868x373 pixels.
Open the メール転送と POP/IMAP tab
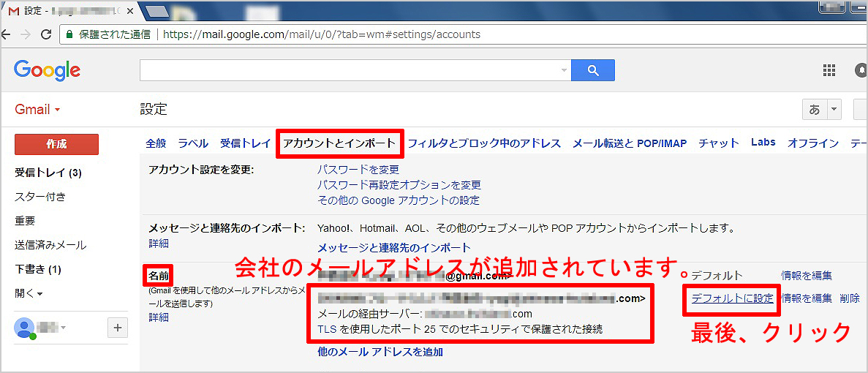pos(630,143)
